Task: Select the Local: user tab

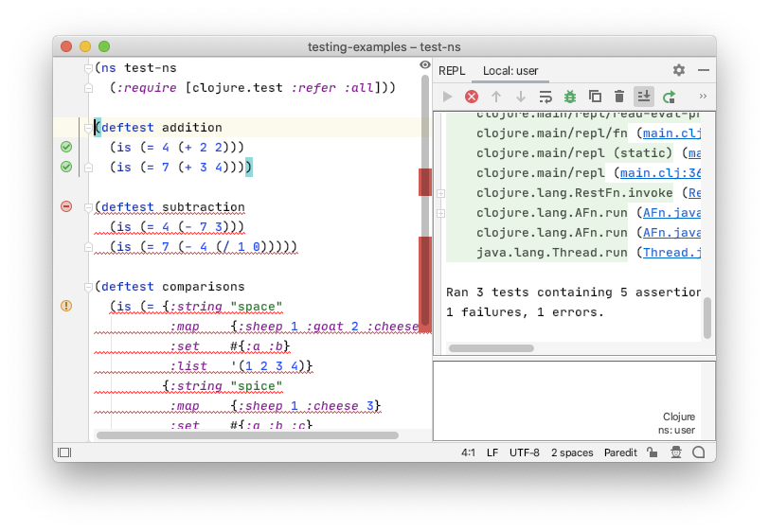Action: tap(510, 71)
